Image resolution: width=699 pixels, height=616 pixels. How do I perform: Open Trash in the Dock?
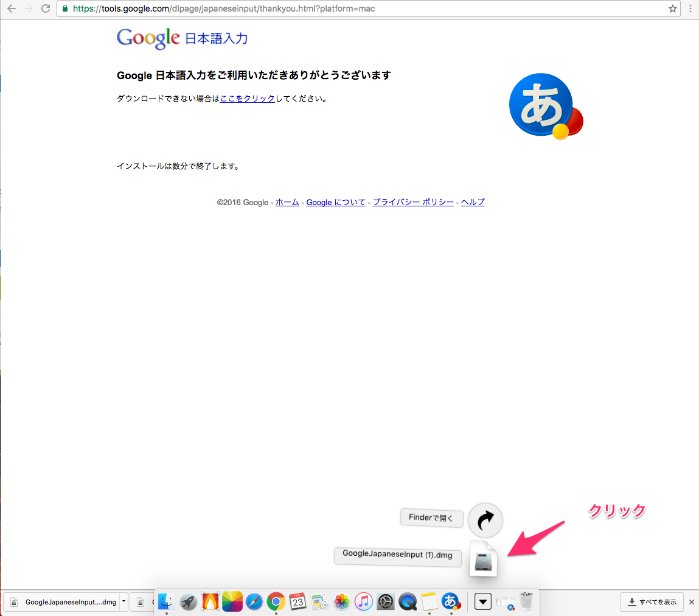coord(526,601)
